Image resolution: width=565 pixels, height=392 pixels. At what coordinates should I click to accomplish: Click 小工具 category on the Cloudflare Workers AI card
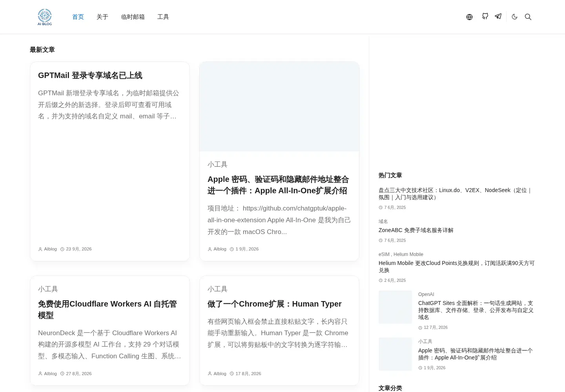click(48, 289)
